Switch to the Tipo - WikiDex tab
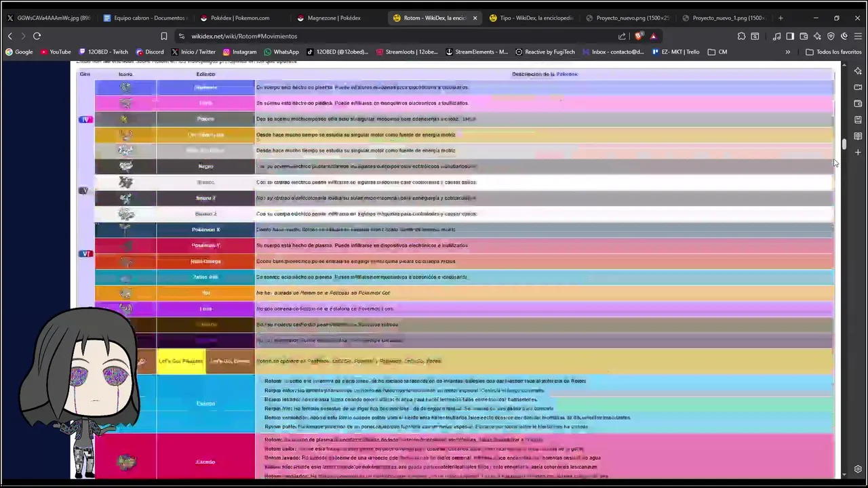The image size is (868, 488). pyautogui.click(x=531, y=18)
